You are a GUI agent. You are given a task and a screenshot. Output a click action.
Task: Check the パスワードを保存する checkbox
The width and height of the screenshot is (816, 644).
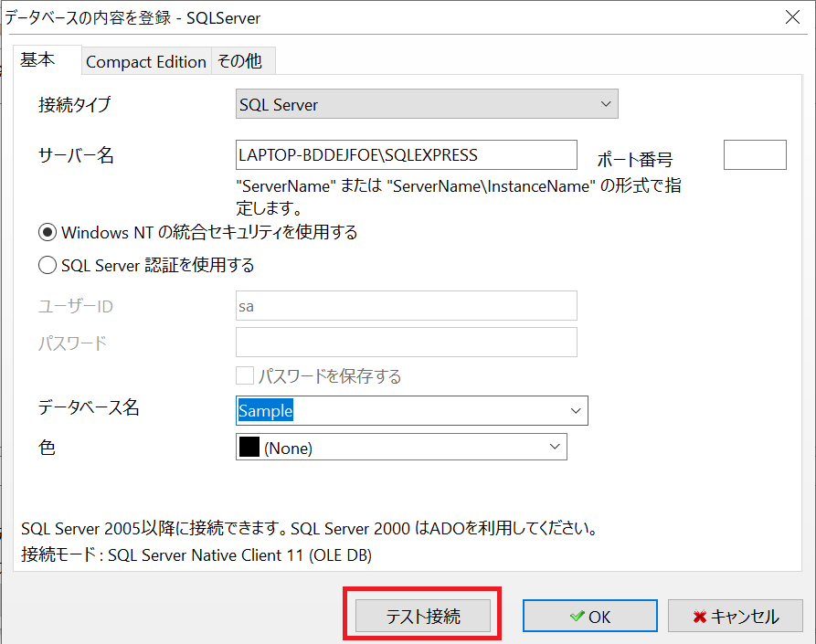[x=245, y=375]
